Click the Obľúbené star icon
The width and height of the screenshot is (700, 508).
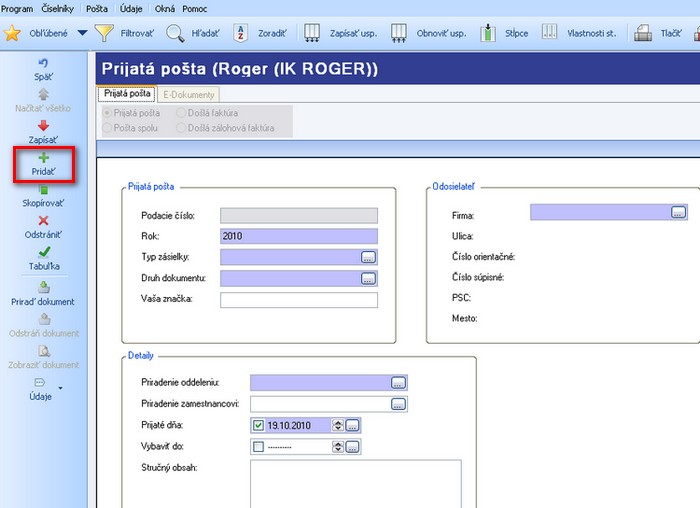click(x=12, y=33)
